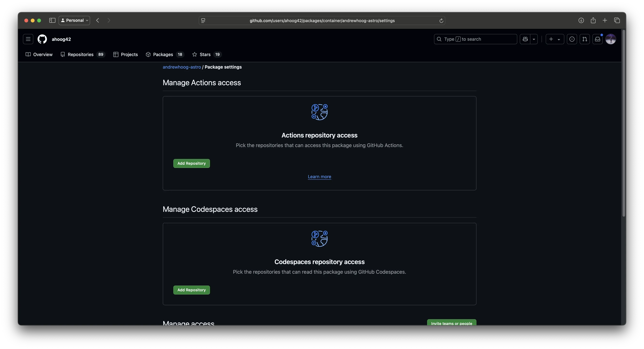Go forward with Safari forward arrow
Viewport: 644px width, 349px height.
click(x=109, y=20)
